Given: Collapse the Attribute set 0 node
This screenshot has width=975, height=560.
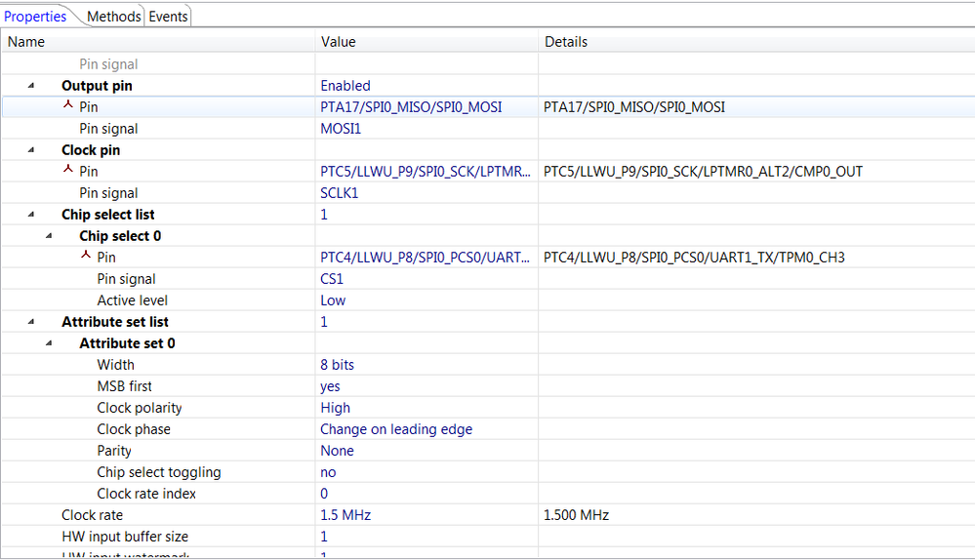Looking at the screenshot, I should point(49,343).
